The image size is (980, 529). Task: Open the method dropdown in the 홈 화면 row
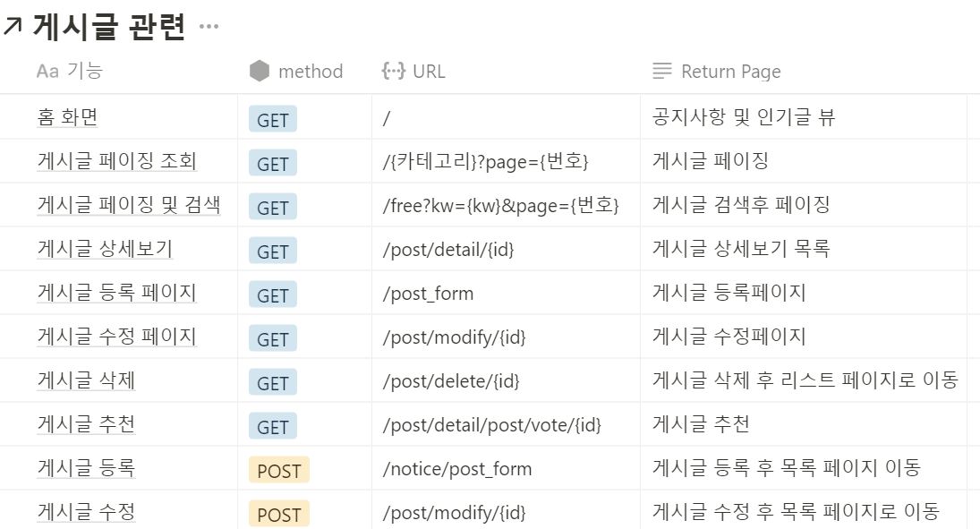click(271, 118)
